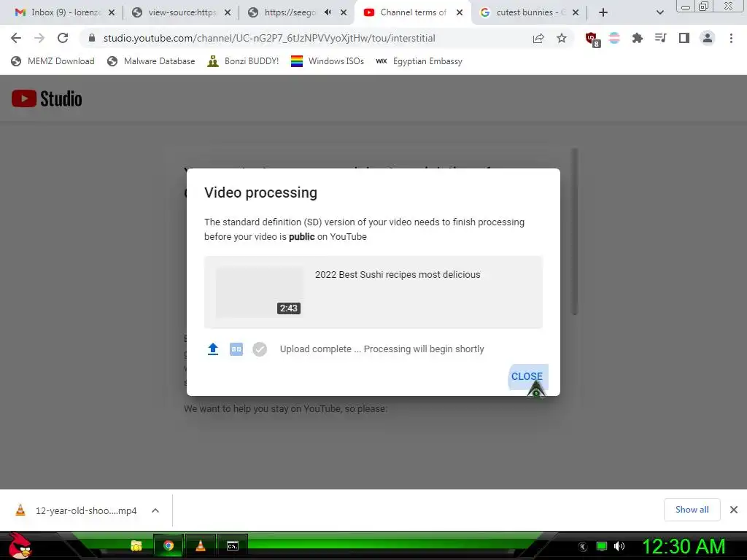Expand the tab search dropdown
The width and height of the screenshot is (747, 560).
[659, 12]
